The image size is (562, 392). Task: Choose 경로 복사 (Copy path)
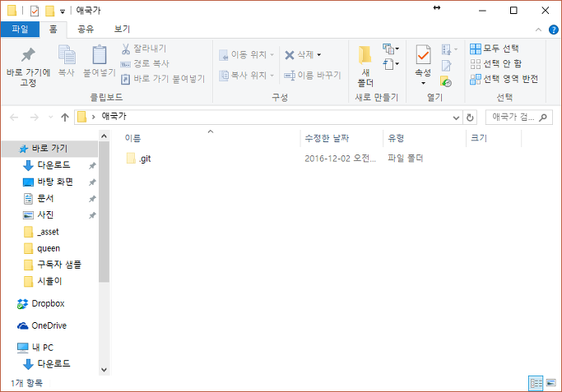(x=145, y=64)
